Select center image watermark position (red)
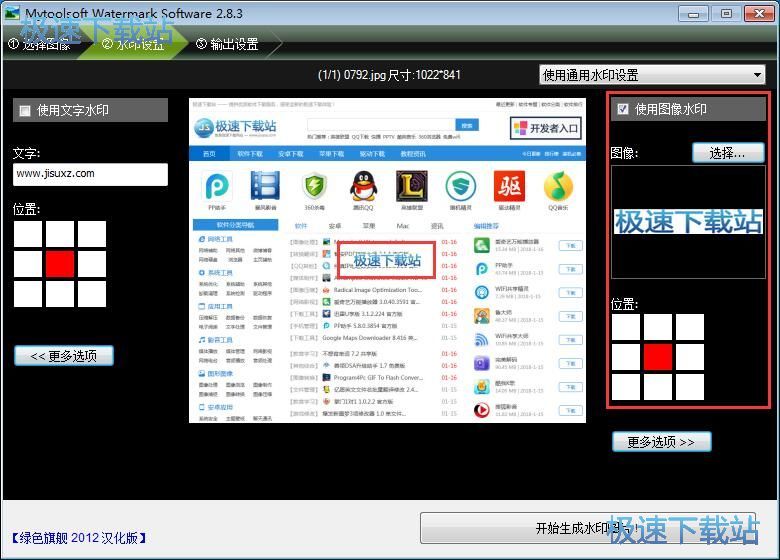Viewport: 780px width, 560px height. coord(658,357)
